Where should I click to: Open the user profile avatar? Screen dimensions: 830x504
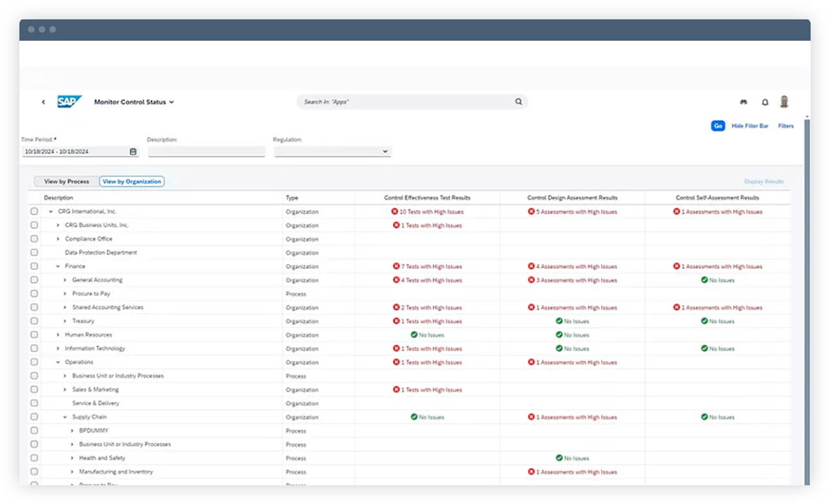[x=784, y=101]
